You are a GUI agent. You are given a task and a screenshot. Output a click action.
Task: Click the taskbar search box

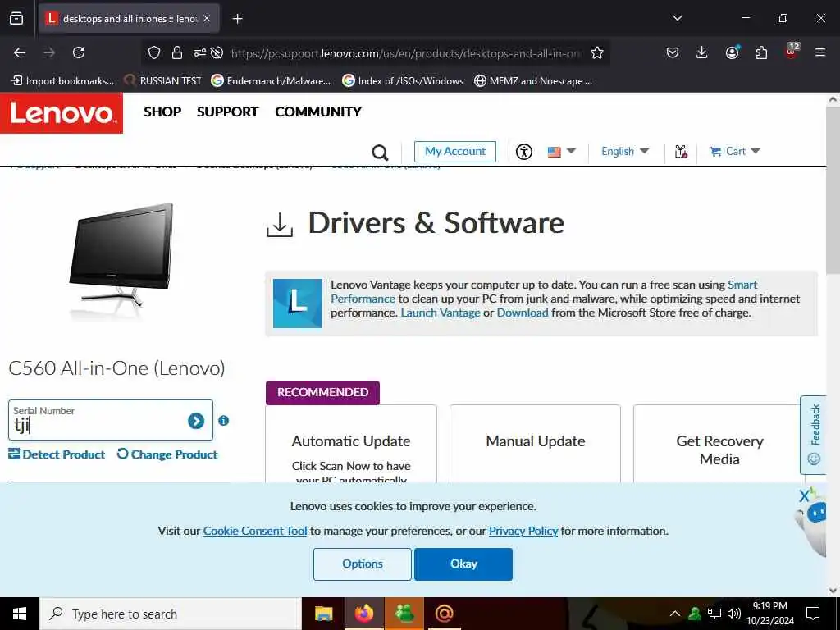[x=171, y=614]
